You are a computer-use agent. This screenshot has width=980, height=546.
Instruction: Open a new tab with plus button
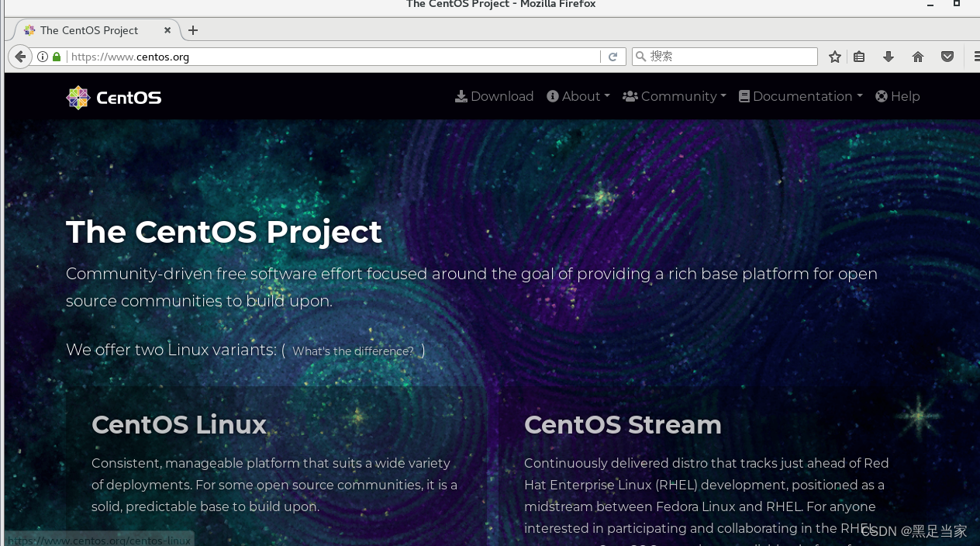point(193,30)
